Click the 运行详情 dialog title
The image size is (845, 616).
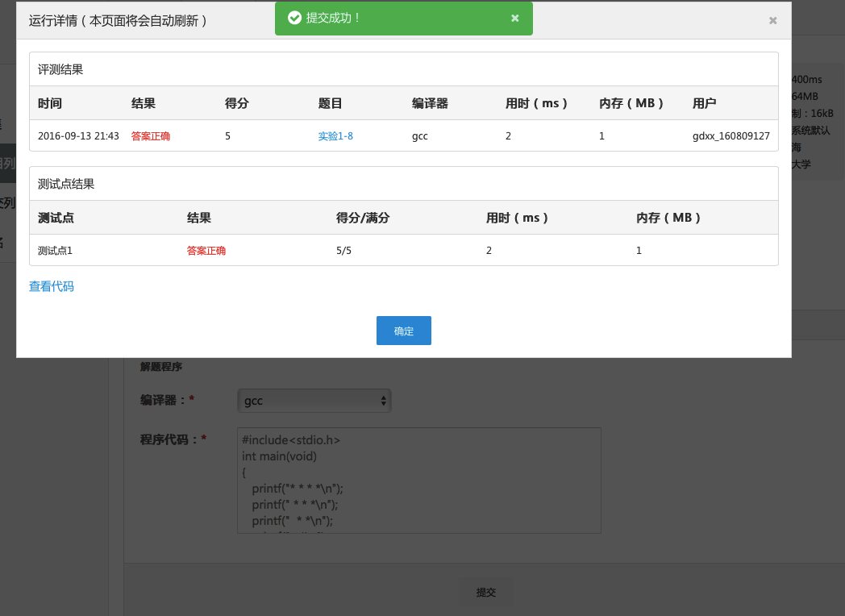tap(118, 20)
